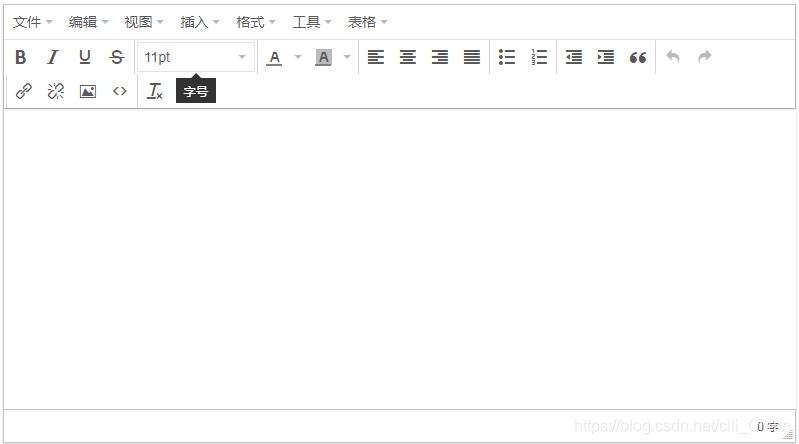Image resolution: width=799 pixels, height=444 pixels.
Task: Remove link with unlink icon
Action: (x=56, y=91)
